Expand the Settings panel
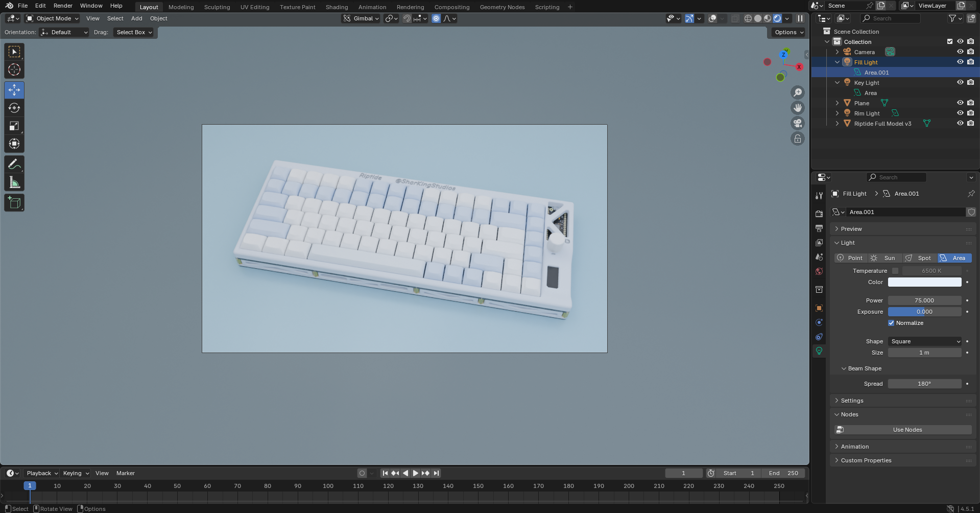The width and height of the screenshot is (980, 513). tap(852, 401)
